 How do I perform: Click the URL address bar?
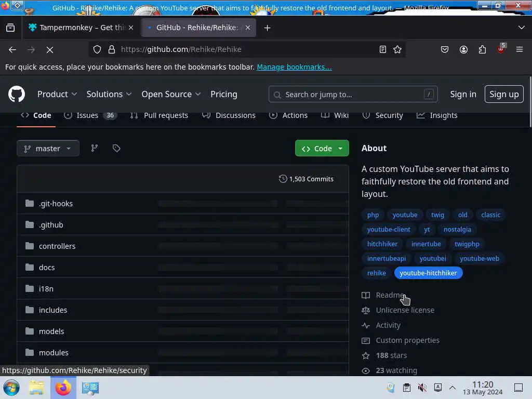tap(247, 49)
